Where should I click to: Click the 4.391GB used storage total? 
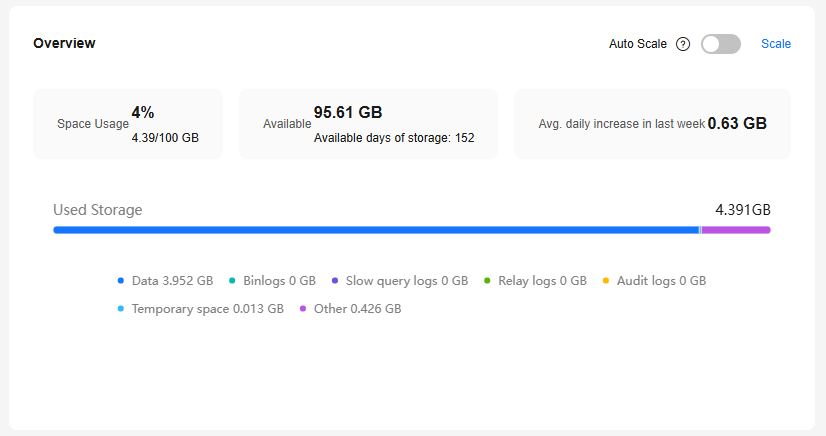[743, 210]
